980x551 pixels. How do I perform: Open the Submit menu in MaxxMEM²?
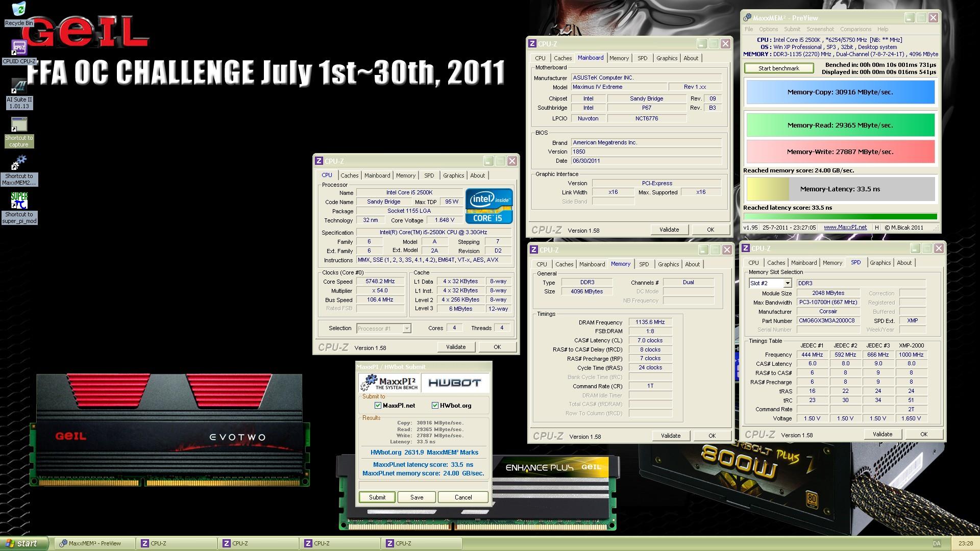pos(792,29)
